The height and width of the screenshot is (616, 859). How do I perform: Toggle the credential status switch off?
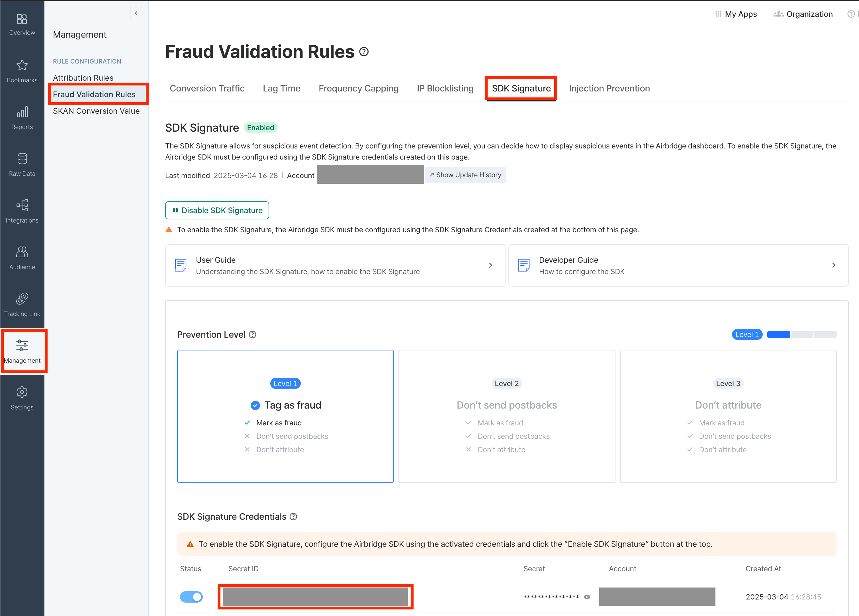(191, 597)
